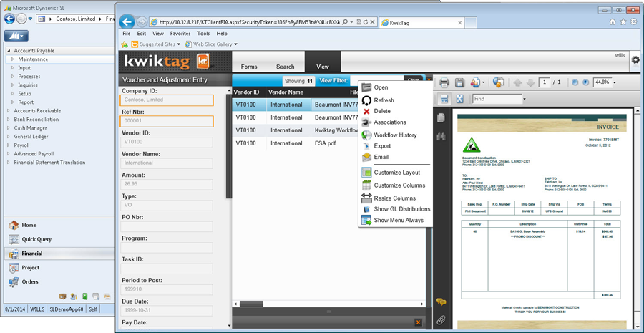Select Customize Layout menu entry
Viewport: 644px width, 333px height.
point(396,173)
